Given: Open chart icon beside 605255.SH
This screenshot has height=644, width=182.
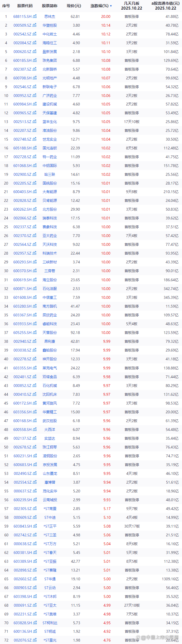Looking at the screenshot, I should pos(35,333).
